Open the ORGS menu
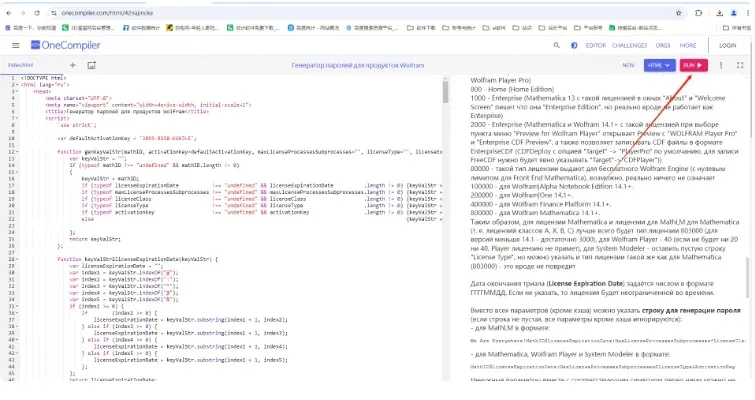The height and width of the screenshot is (400, 755). (663, 45)
